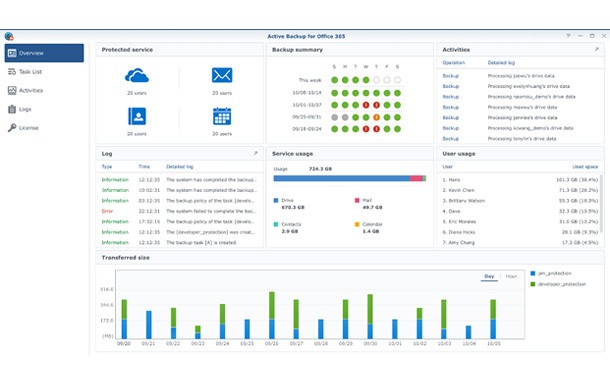Expand the Log panel with arrow icon
Viewport: 610px width, 380px height.
[256, 153]
